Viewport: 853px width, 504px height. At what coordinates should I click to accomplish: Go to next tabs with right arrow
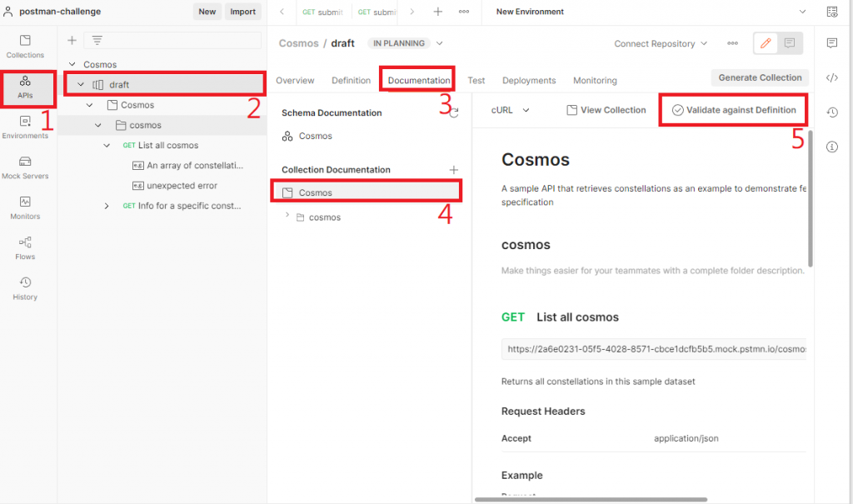412,12
